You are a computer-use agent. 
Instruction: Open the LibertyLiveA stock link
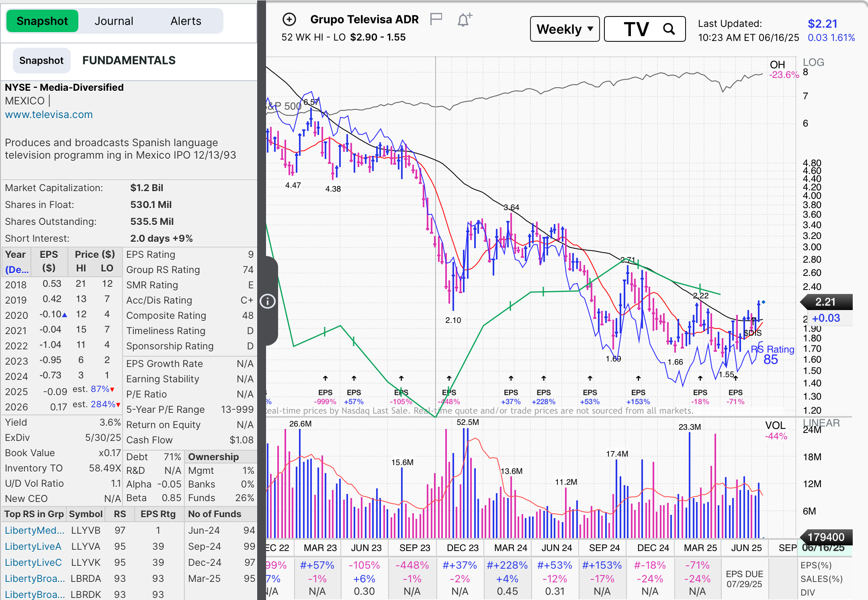[x=33, y=546]
